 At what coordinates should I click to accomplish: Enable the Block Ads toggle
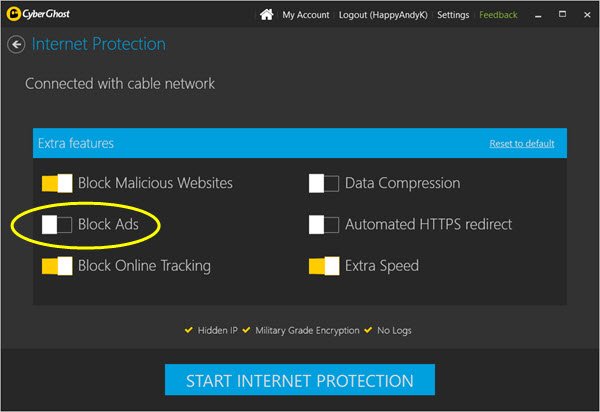pos(57,225)
